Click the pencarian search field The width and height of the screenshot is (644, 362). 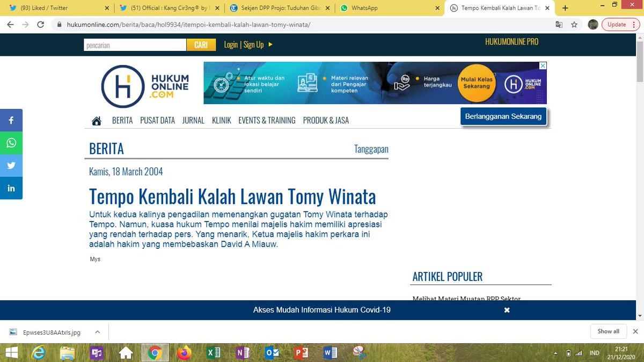click(135, 45)
